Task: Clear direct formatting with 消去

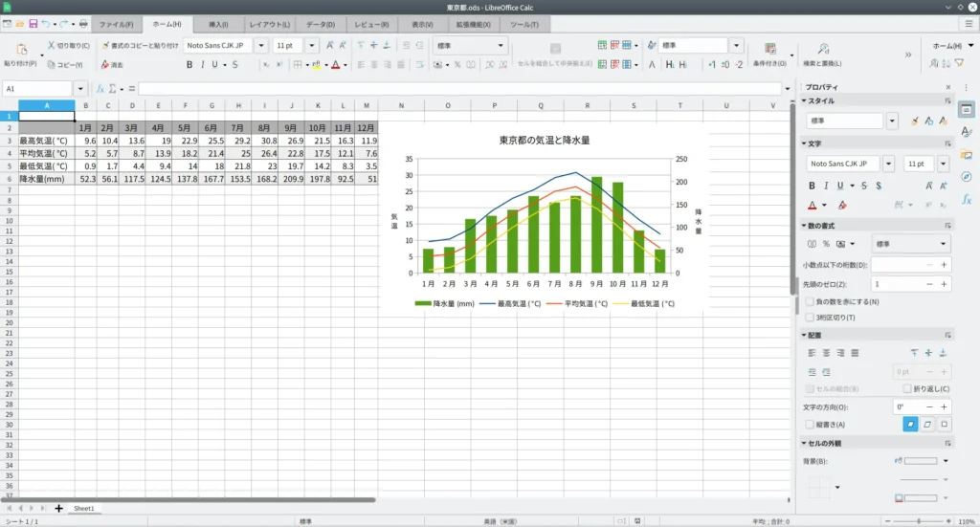Action: click(x=113, y=64)
